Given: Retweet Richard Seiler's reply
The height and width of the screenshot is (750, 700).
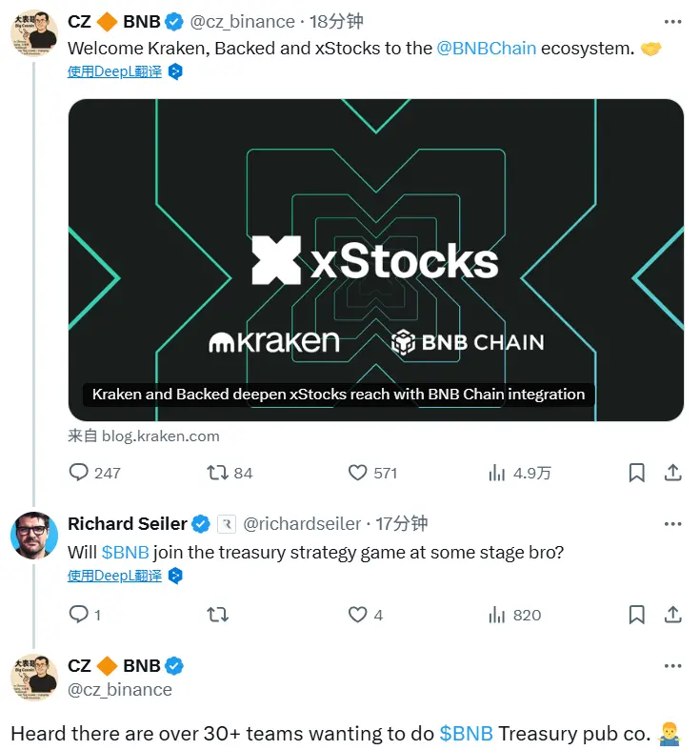Looking at the screenshot, I should (217, 615).
